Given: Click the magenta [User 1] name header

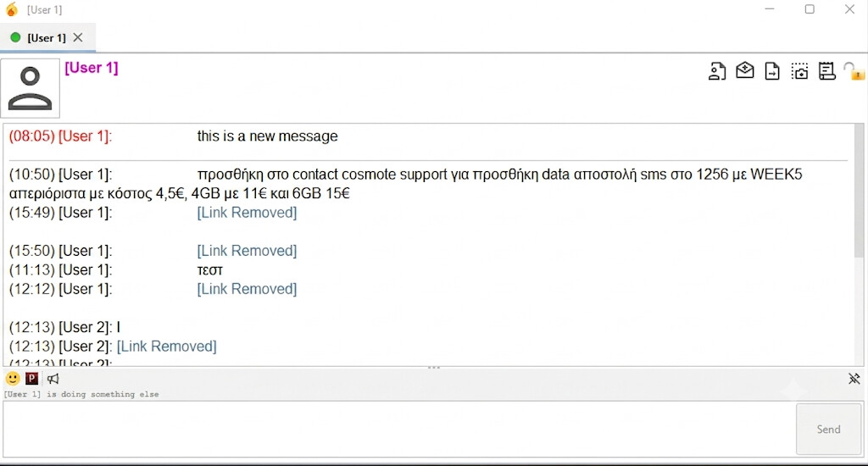Looking at the screenshot, I should coord(92,68).
